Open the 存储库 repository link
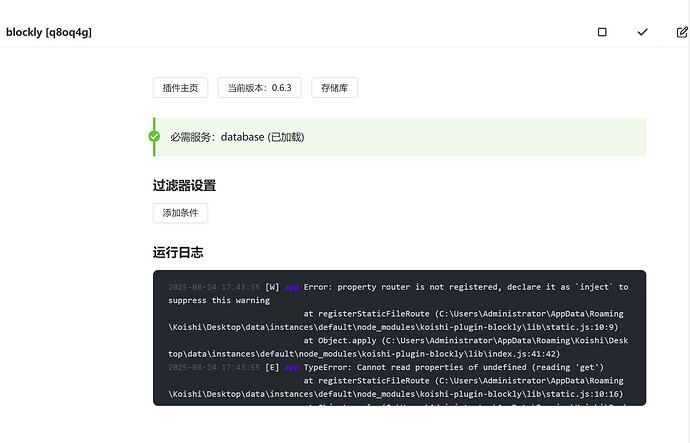The width and height of the screenshot is (690, 443). pos(334,88)
